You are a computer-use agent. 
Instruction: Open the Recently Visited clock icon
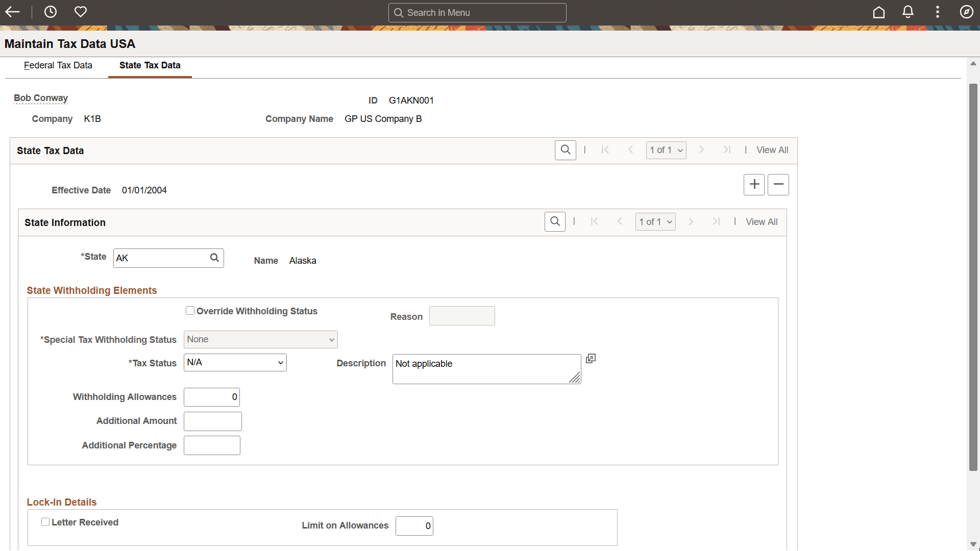click(51, 12)
